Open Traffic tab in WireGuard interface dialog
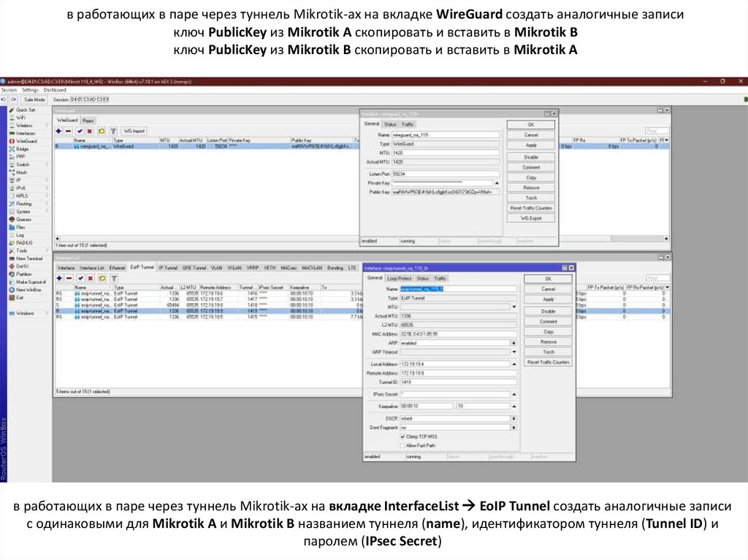Image resolution: width=748 pixels, height=560 pixels. (408, 125)
